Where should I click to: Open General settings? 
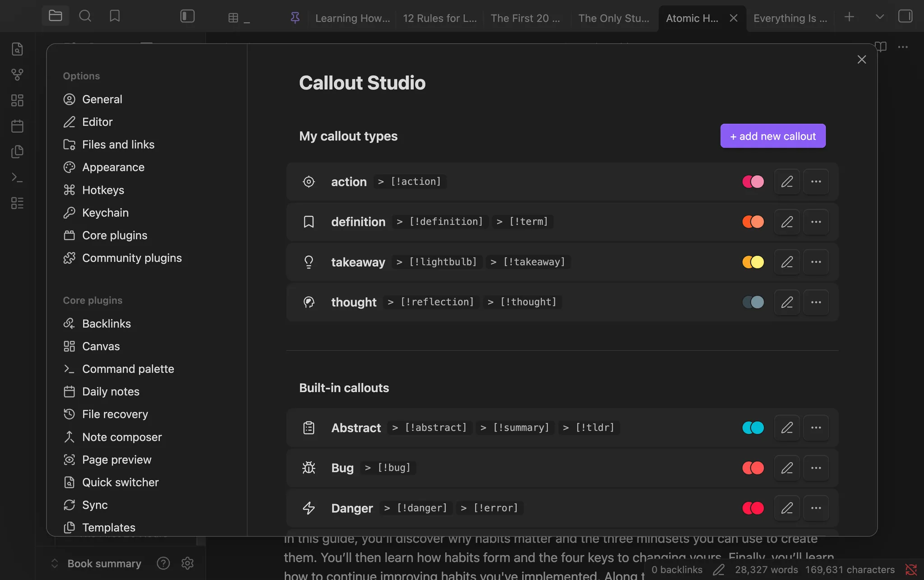[x=102, y=99]
